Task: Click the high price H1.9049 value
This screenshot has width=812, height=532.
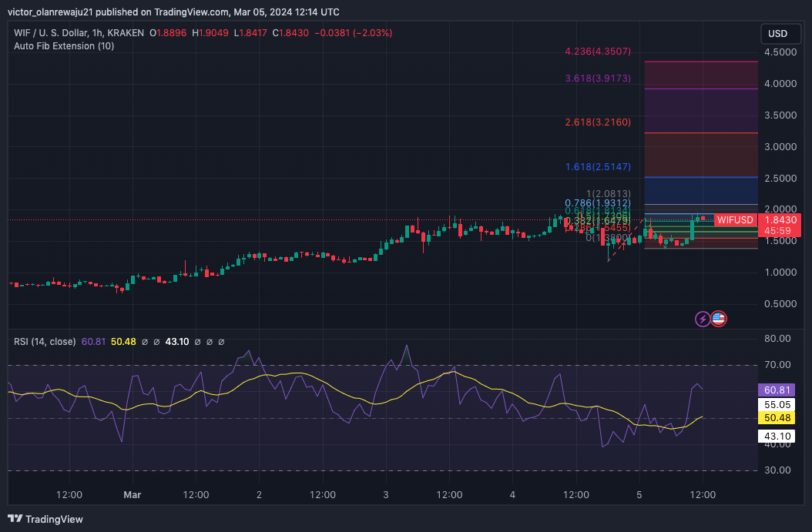Action: click(x=210, y=32)
